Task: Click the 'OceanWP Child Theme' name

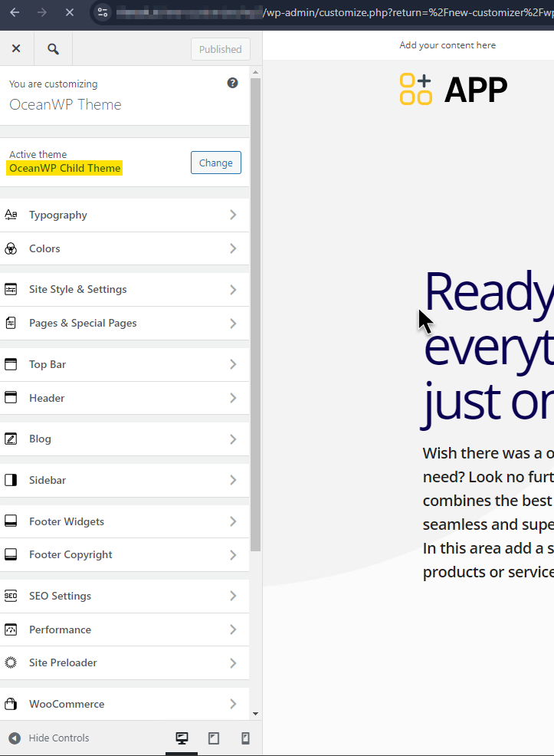Action: pyautogui.click(x=64, y=168)
